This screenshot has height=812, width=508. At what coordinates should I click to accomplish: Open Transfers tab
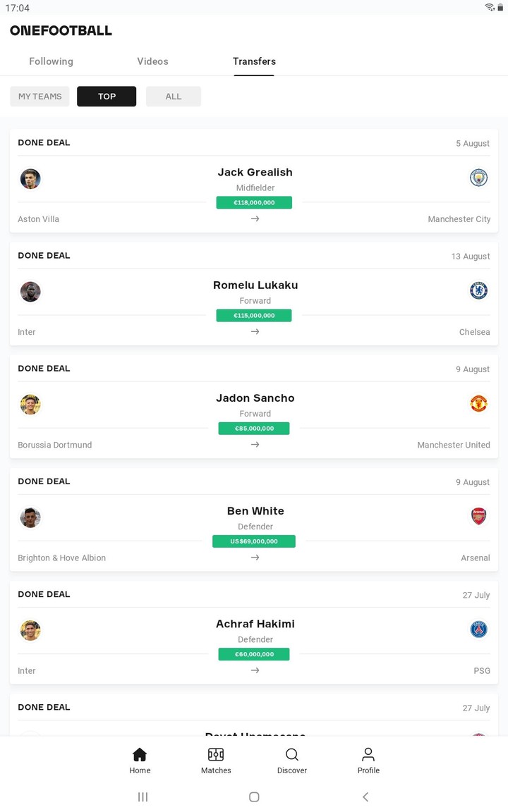pyautogui.click(x=254, y=61)
